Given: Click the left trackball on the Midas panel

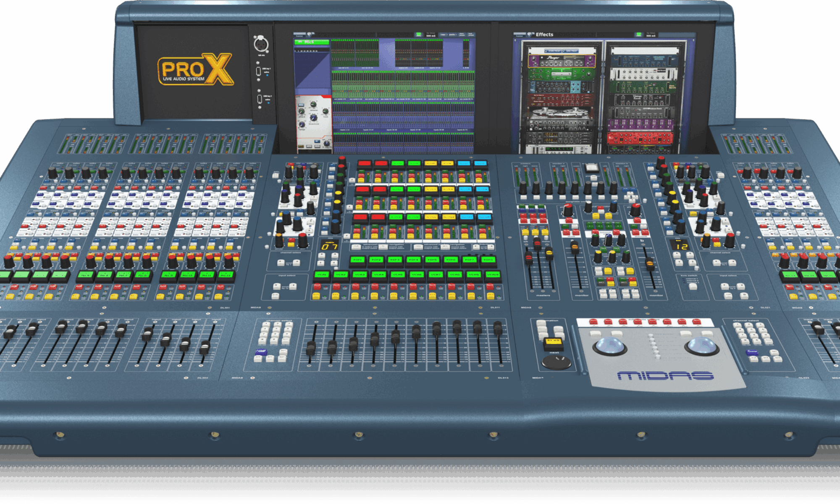Looking at the screenshot, I should [610, 346].
